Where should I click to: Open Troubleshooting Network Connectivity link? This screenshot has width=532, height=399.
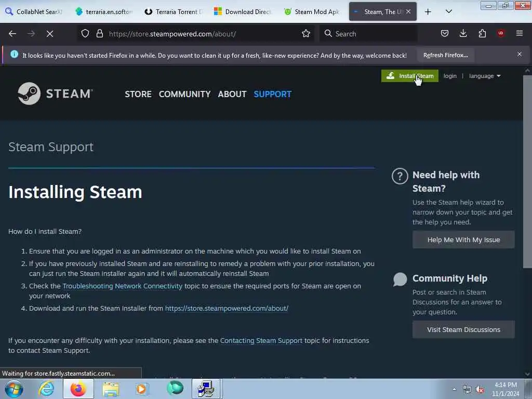123,286
